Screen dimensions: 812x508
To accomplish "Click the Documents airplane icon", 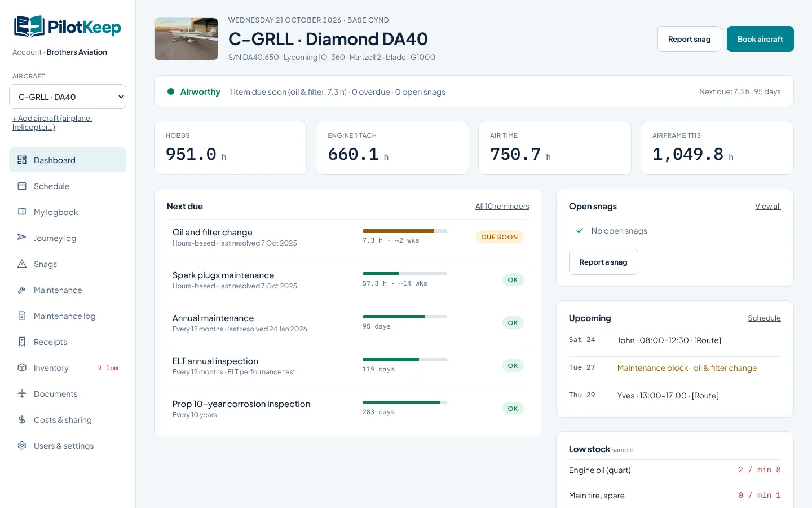I will click(x=22, y=393).
